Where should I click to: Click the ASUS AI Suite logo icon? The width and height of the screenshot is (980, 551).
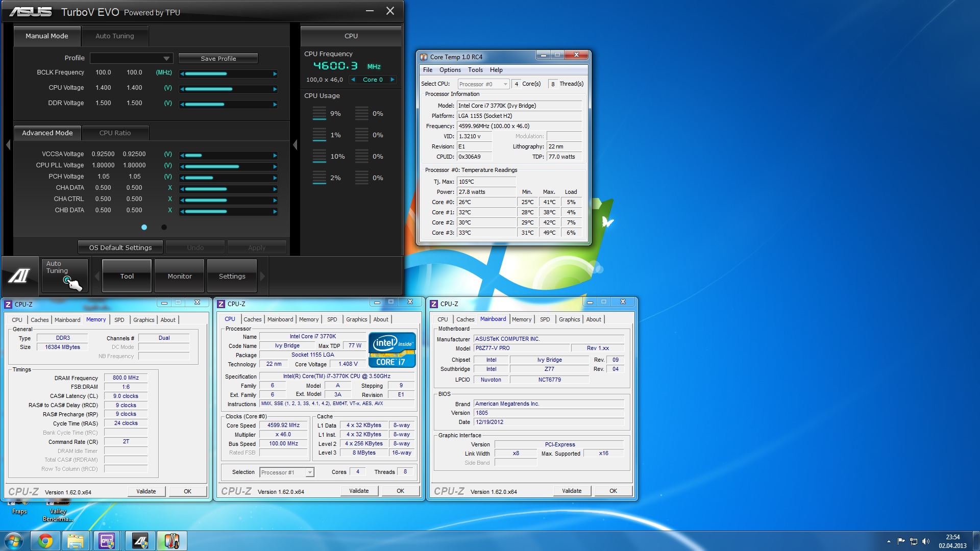click(19, 276)
